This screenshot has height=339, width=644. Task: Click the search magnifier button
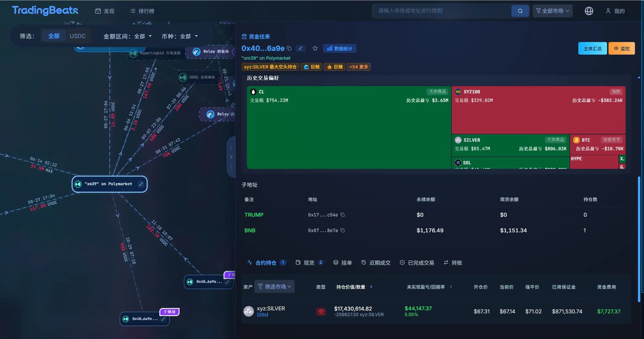tap(520, 11)
